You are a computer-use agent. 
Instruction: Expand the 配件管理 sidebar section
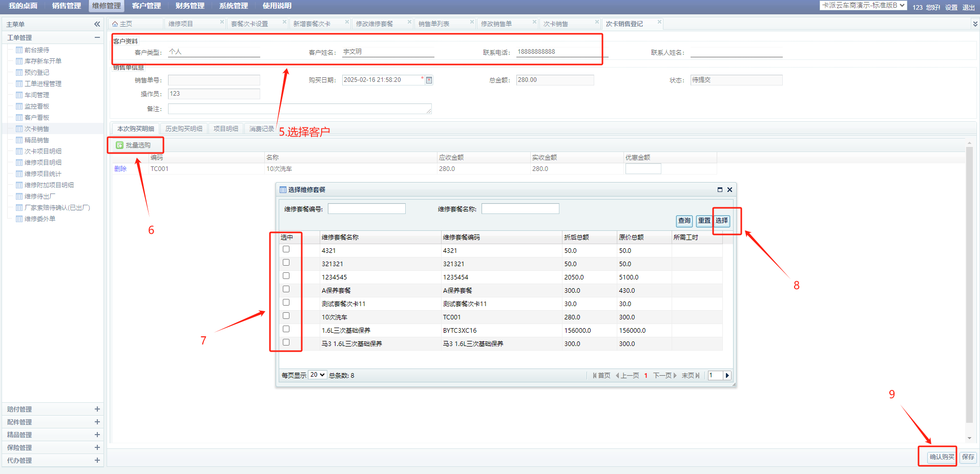(97, 422)
